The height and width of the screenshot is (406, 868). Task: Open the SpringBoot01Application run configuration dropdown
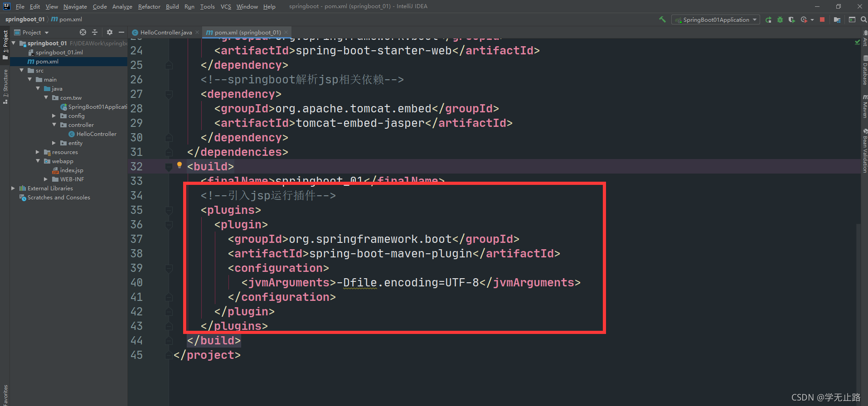click(716, 19)
